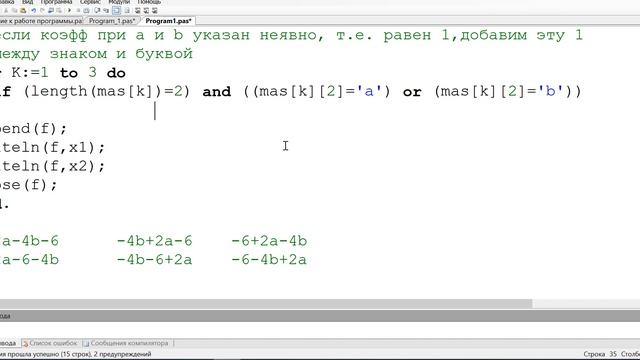Open the Программа menu
The width and height of the screenshot is (640, 360).
[56, 2]
